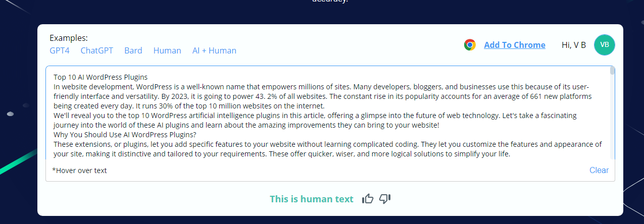Click the '*Hover over text' hint
The width and height of the screenshot is (644, 224).
(80, 170)
